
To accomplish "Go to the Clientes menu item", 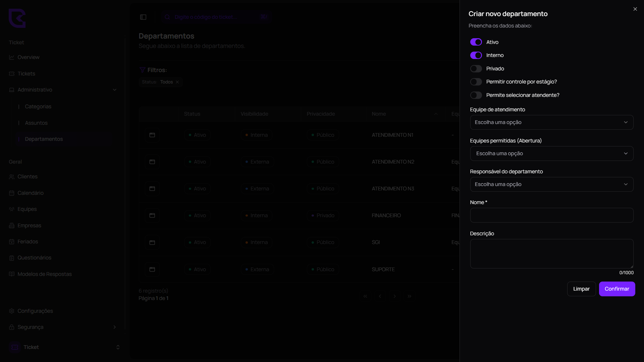I will [28, 177].
